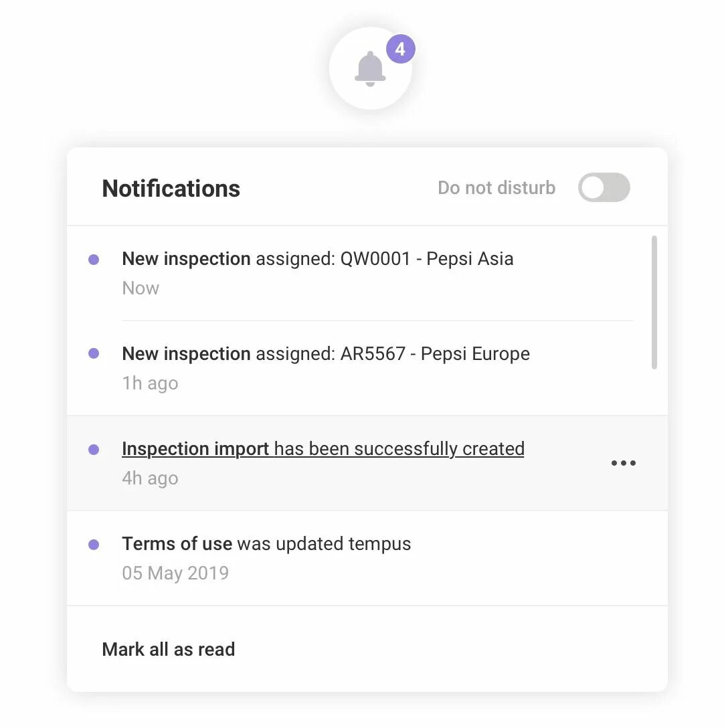
Task: Click the 4h ago timestamp
Action: tap(150, 478)
